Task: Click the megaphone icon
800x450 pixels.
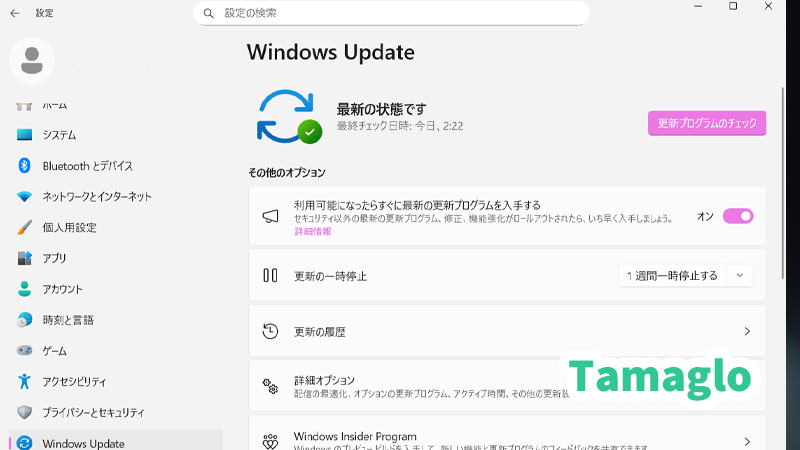Action: click(x=270, y=216)
